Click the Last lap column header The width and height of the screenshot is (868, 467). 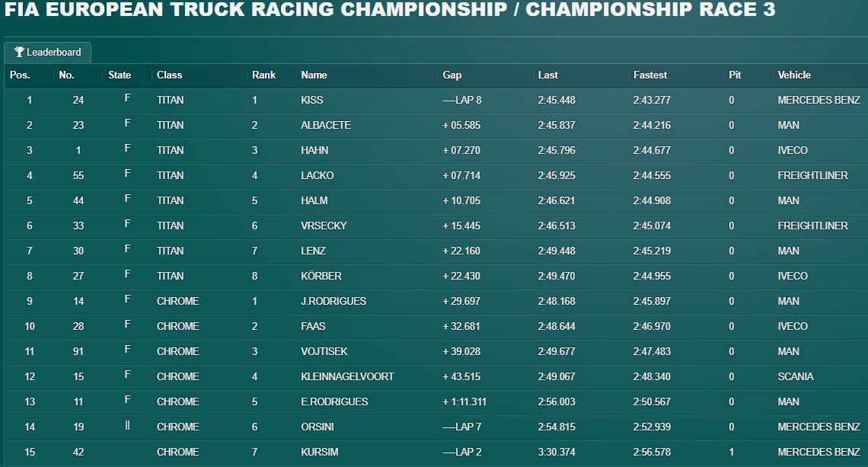point(548,75)
